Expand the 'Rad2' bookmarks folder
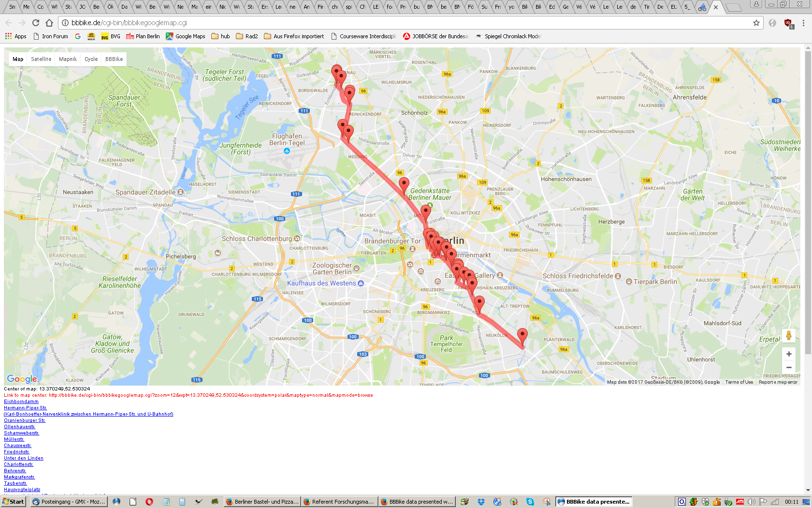Image resolution: width=812 pixels, height=508 pixels. pos(247,36)
